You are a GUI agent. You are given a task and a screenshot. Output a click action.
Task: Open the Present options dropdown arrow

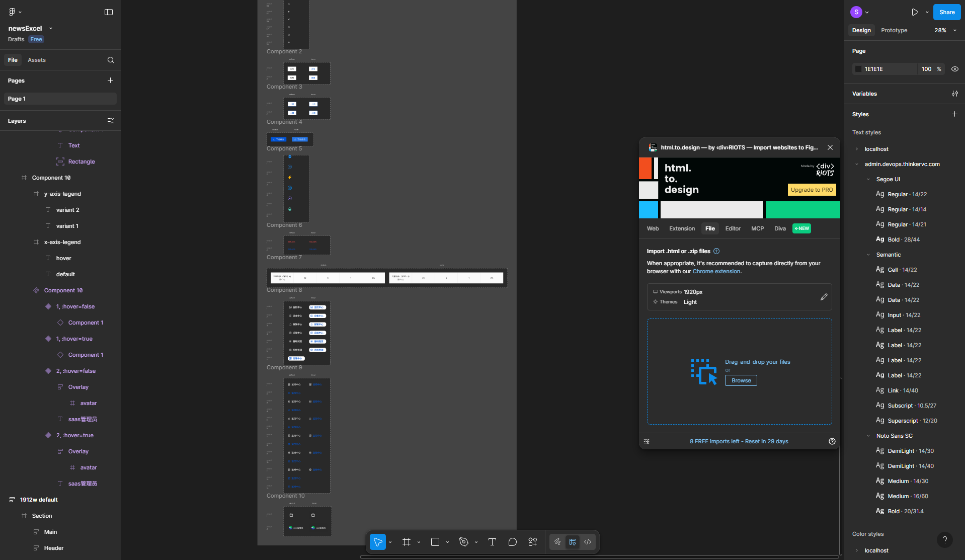pyautogui.click(x=927, y=12)
